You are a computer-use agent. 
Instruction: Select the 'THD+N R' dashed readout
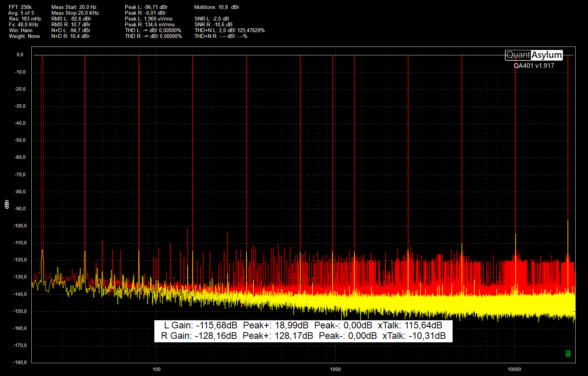pos(220,36)
